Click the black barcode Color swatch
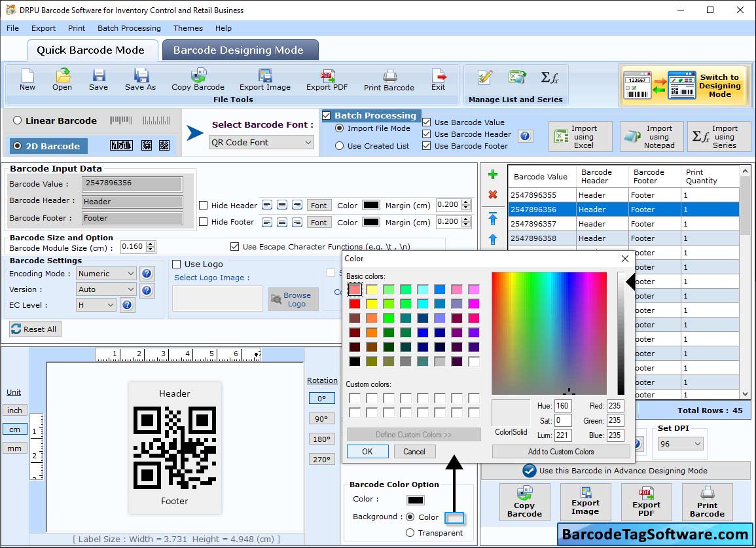 pos(415,500)
